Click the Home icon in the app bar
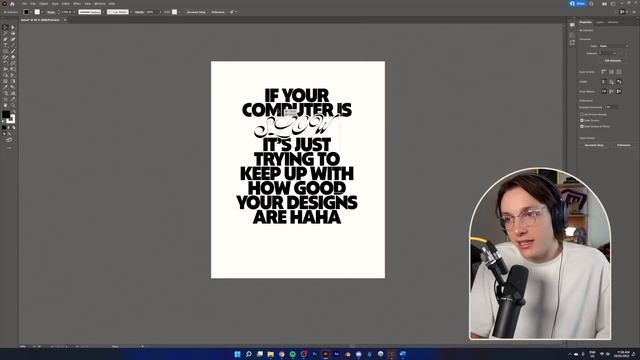This screenshot has height=360, width=640. pos(12,4)
